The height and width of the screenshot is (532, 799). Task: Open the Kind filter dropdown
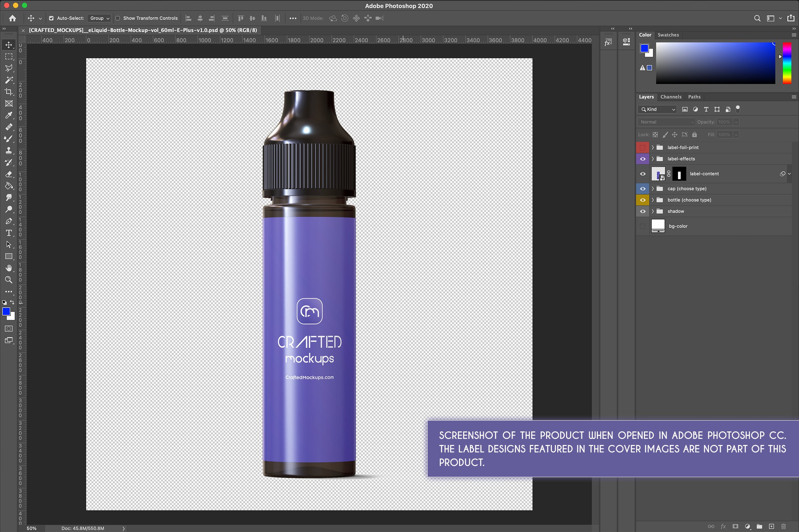[657, 109]
